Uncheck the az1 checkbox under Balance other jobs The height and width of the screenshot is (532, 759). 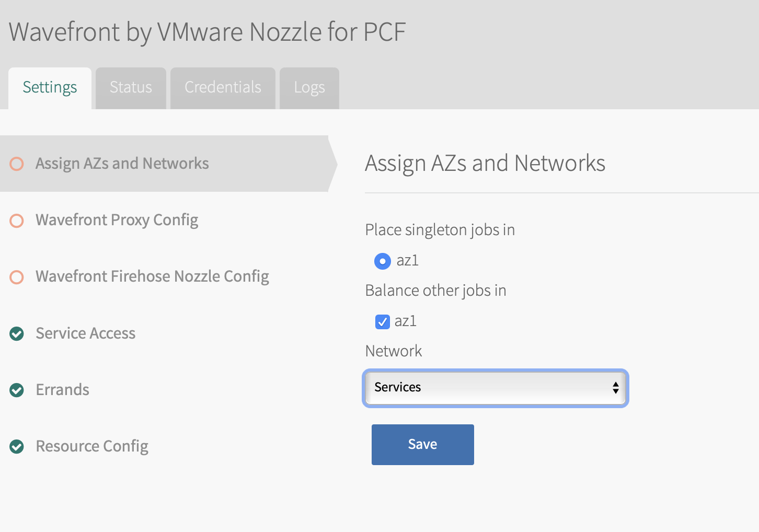tap(383, 321)
